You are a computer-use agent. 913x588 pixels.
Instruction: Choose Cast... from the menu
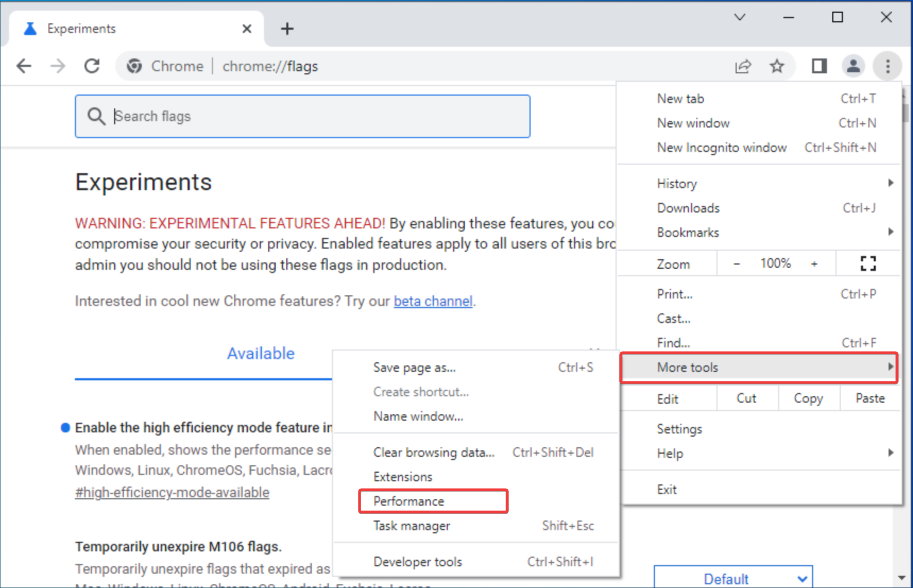pos(760,319)
